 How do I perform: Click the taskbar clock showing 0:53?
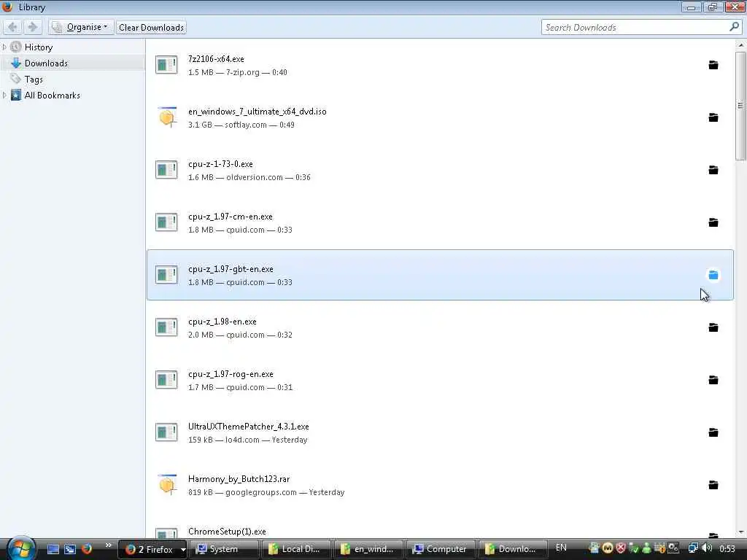[727, 549]
